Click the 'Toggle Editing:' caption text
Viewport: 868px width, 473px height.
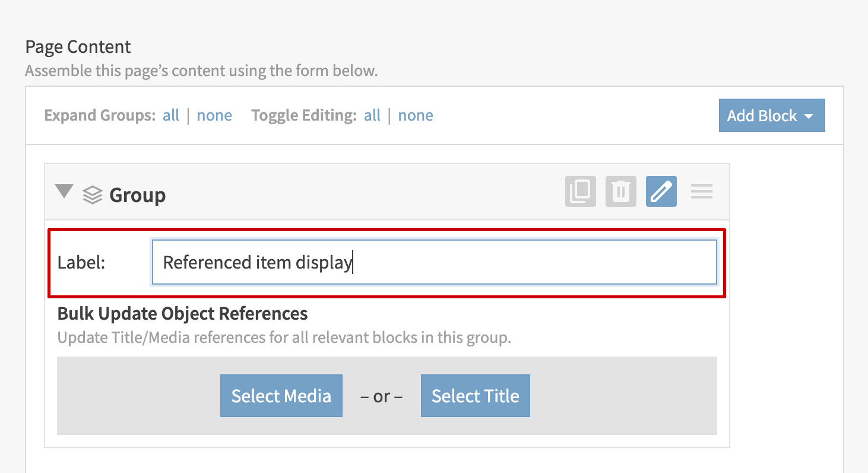coord(304,115)
